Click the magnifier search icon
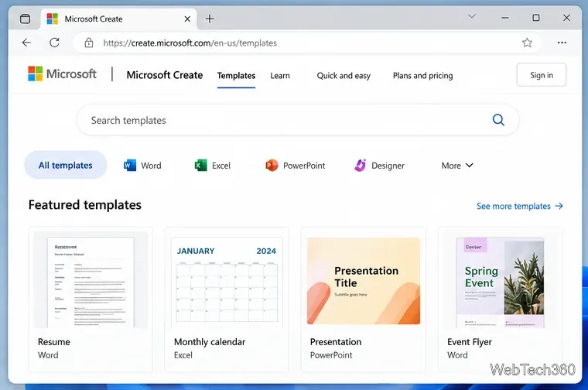The width and height of the screenshot is (588, 390). pos(498,120)
